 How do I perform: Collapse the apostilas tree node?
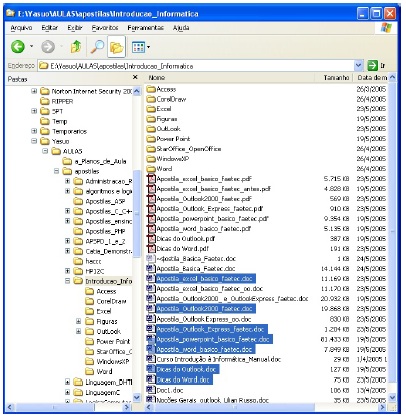click(56, 171)
